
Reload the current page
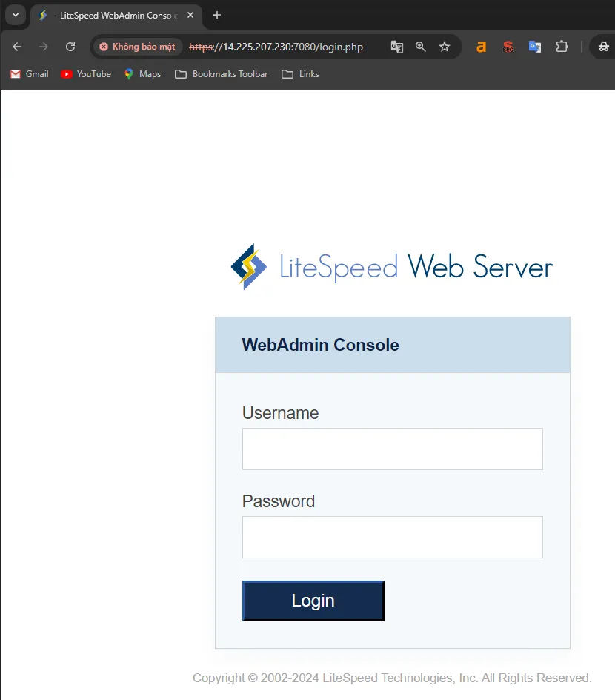(x=70, y=47)
